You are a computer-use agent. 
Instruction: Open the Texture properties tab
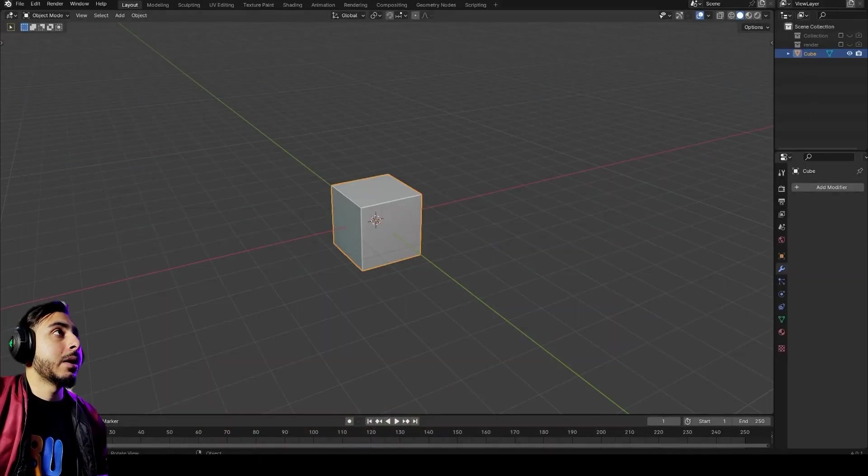coord(782,348)
